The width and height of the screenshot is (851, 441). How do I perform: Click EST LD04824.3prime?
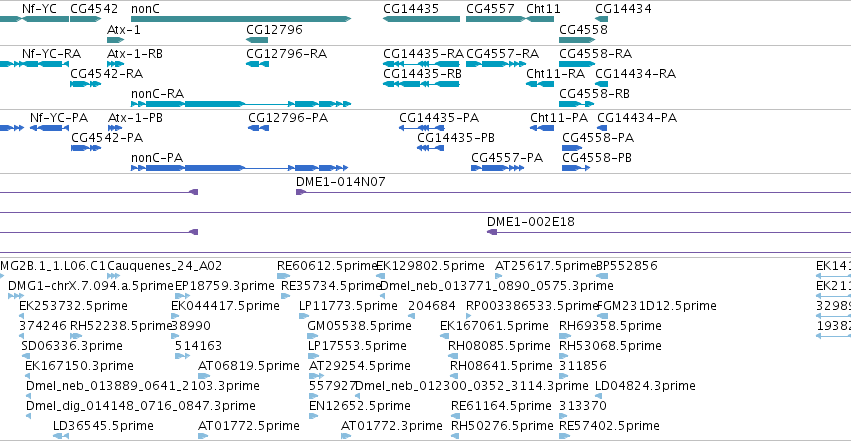coord(599,395)
